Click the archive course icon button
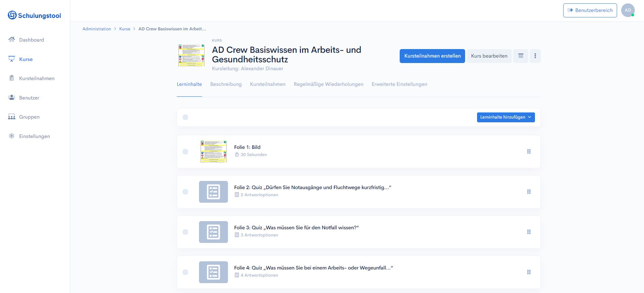Viewport: 644px width, 293px height. click(521, 56)
